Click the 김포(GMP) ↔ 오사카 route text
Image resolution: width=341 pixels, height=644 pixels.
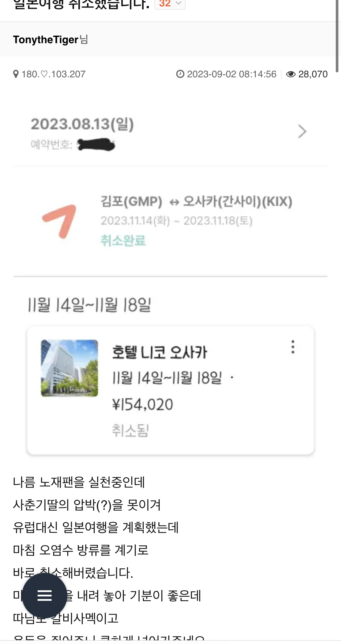196,202
